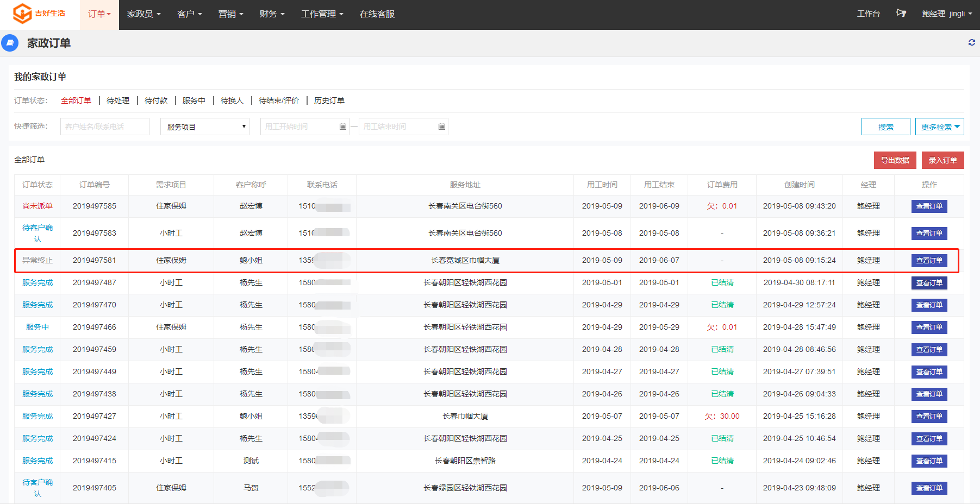Open 查看订单 for order 2019497487
980x504 pixels.
(x=929, y=283)
